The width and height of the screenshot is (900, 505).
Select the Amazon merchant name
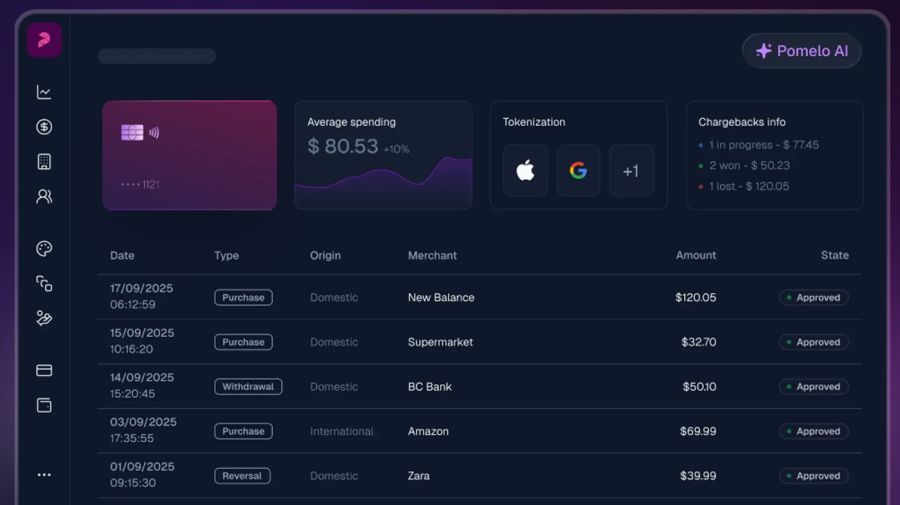(x=428, y=431)
